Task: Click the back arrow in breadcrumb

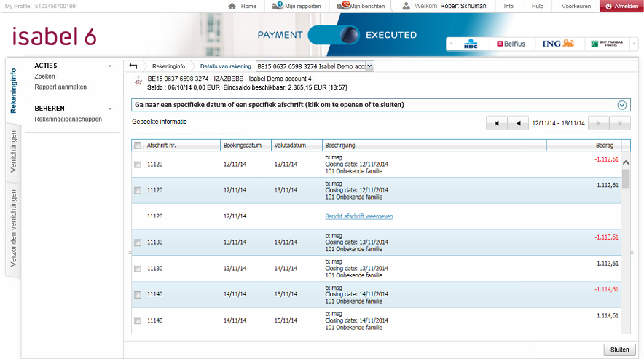Action: tap(133, 66)
